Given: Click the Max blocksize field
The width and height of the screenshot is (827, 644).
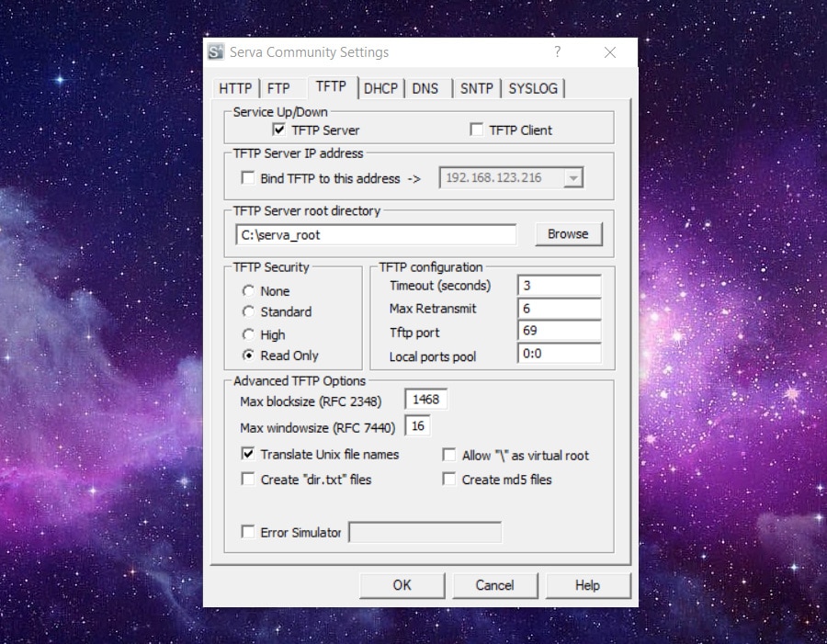Looking at the screenshot, I should pyautogui.click(x=426, y=400).
